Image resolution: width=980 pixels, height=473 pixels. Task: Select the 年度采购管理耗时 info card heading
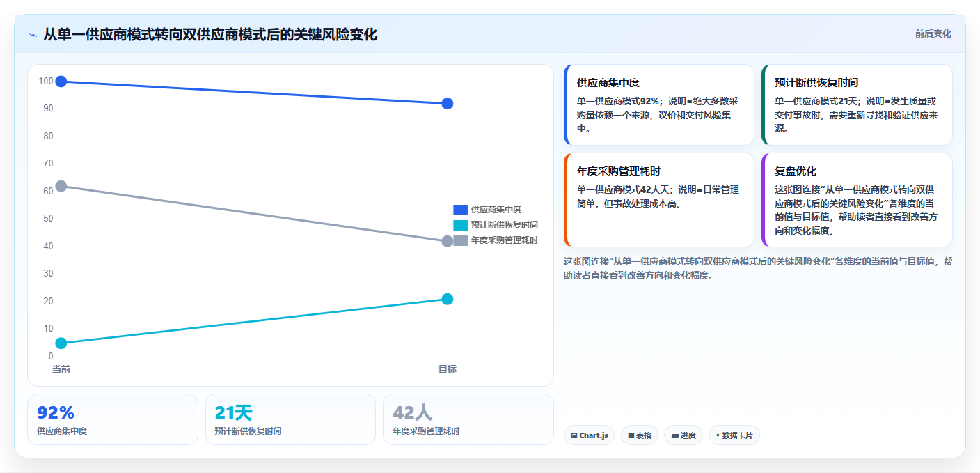tap(619, 171)
